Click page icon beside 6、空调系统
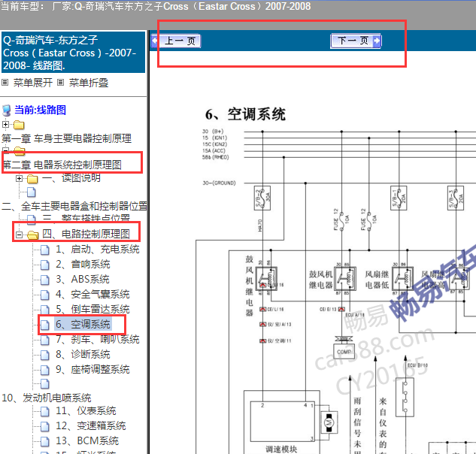This screenshot has width=476, height=454. tap(44, 325)
